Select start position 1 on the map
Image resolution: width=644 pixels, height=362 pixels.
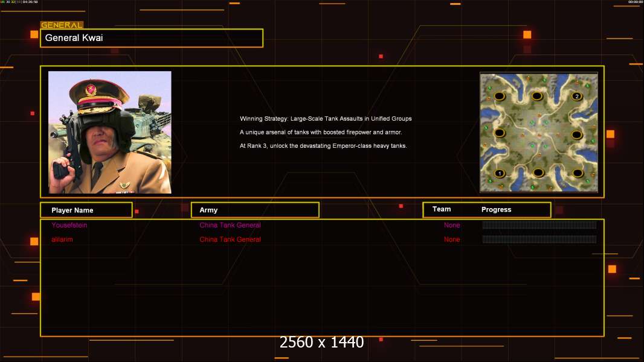500,173
